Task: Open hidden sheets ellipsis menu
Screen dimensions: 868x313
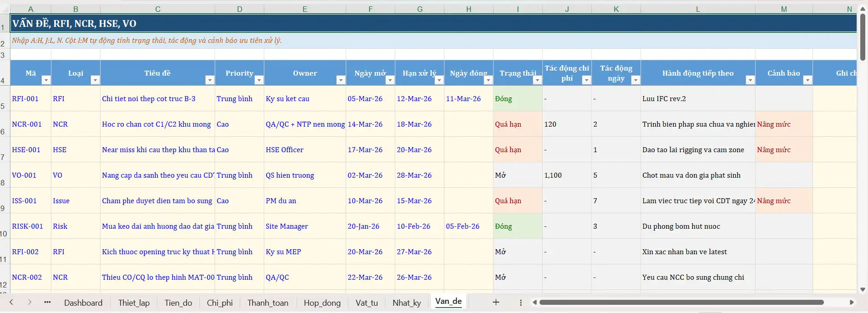Action: pyautogui.click(x=47, y=302)
